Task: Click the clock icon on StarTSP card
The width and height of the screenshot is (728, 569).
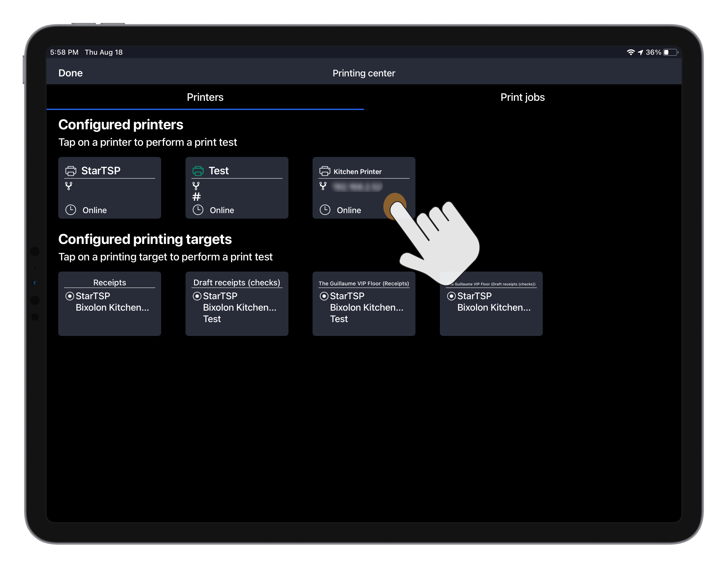Action: coord(71,210)
